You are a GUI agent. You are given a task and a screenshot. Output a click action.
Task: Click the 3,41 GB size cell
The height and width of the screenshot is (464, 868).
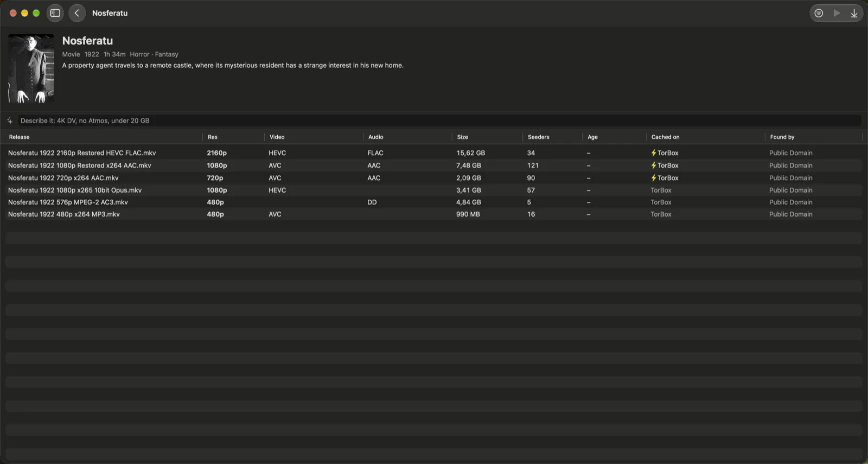pyautogui.click(x=468, y=190)
